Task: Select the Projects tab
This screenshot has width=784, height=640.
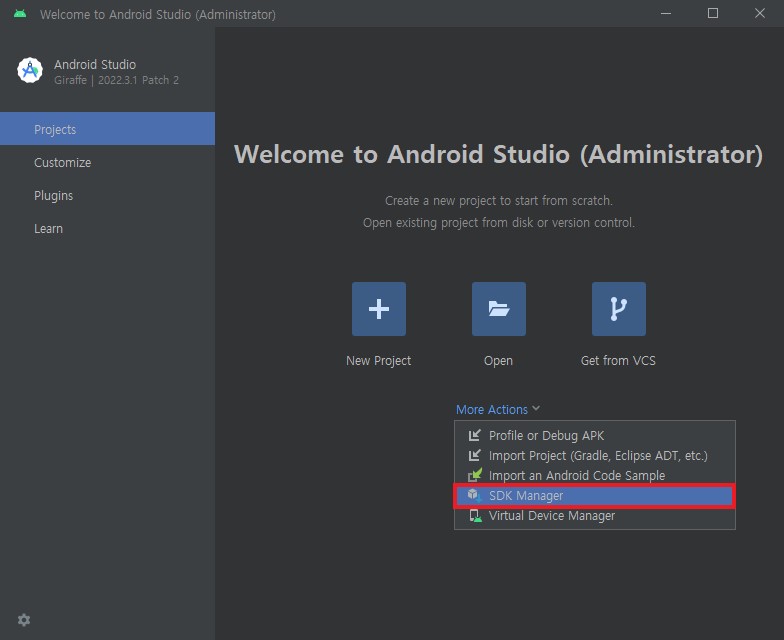Action: click(x=108, y=129)
